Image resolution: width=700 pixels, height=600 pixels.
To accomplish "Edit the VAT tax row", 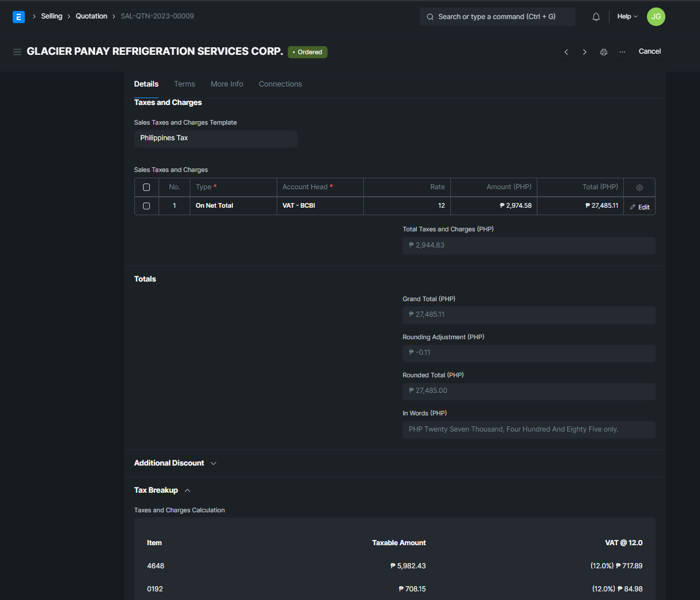I will (x=639, y=207).
